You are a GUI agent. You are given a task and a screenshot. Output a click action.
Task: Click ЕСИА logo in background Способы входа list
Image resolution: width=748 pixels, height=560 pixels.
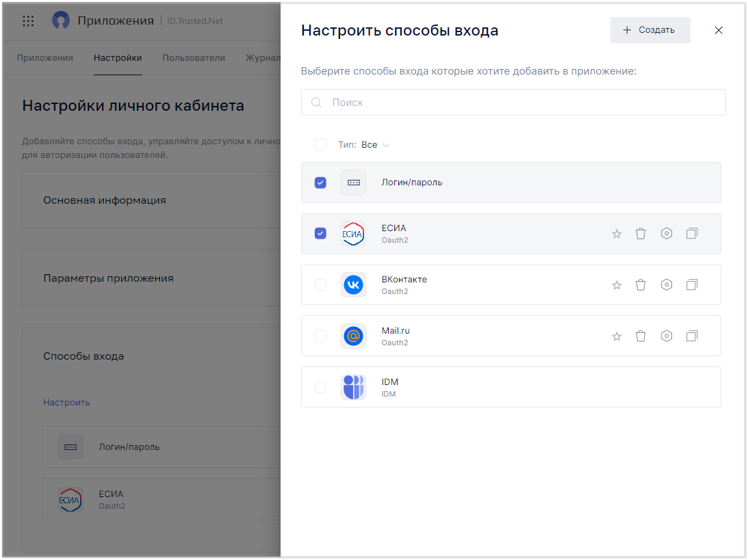(x=70, y=500)
